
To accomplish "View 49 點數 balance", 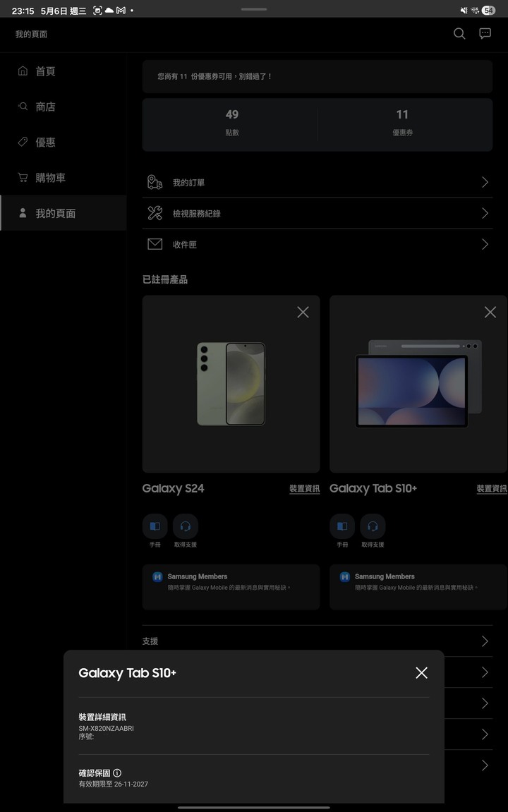I will (232, 123).
